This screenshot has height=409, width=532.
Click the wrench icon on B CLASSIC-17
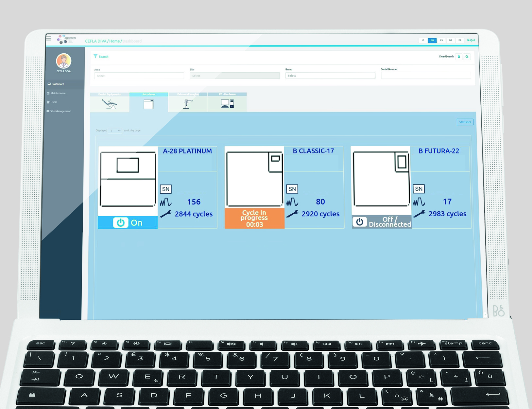click(x=292, y=214)
